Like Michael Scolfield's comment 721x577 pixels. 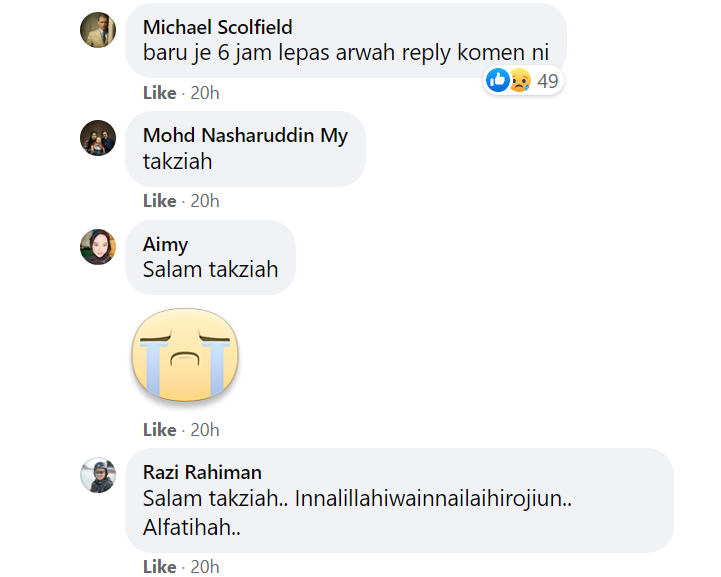159,93
